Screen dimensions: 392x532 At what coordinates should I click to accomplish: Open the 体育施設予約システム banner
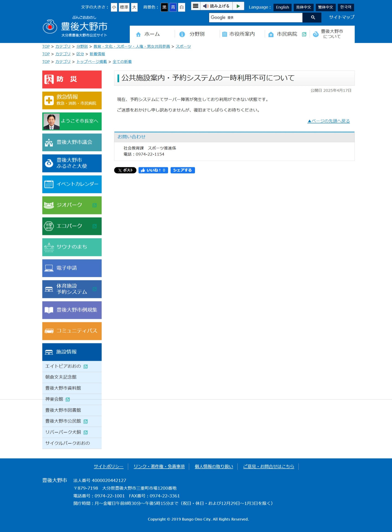[x=72, y=289]
